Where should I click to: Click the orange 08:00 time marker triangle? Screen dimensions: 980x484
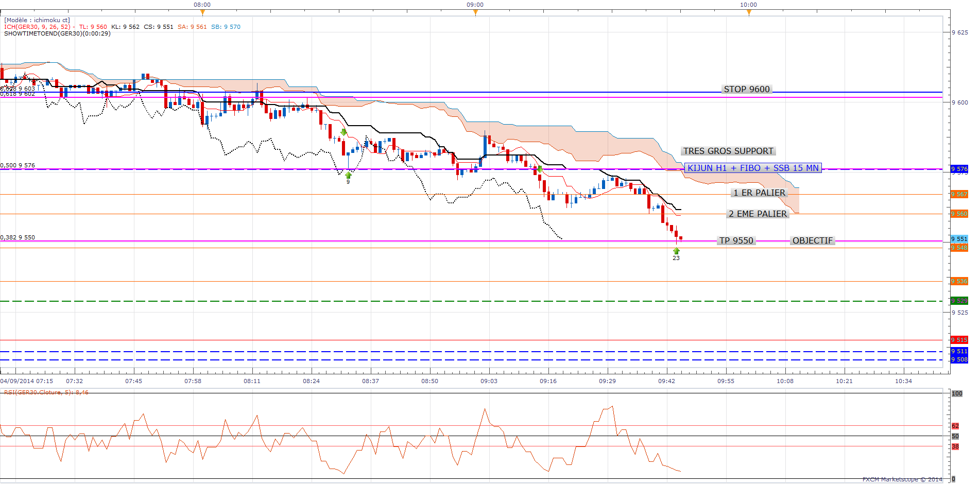pyautogui.click(x=202, y=12)
